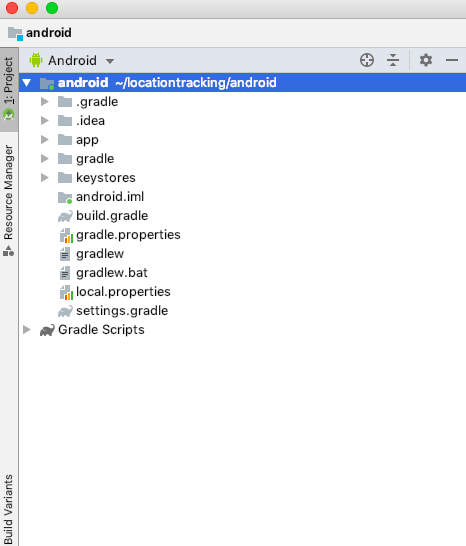Click the local.properties file icon
The image size is (466, 546).
pyautogui.click(x=66, y=292)
